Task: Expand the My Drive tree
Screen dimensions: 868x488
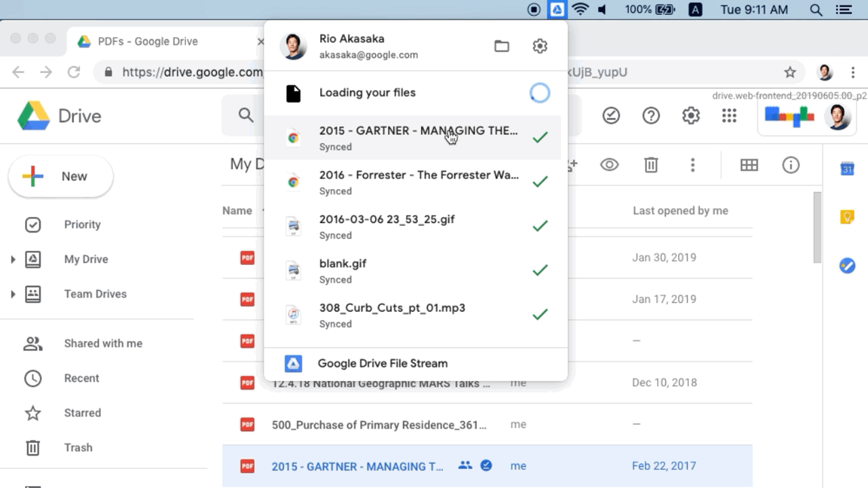Action: [13, 259]
